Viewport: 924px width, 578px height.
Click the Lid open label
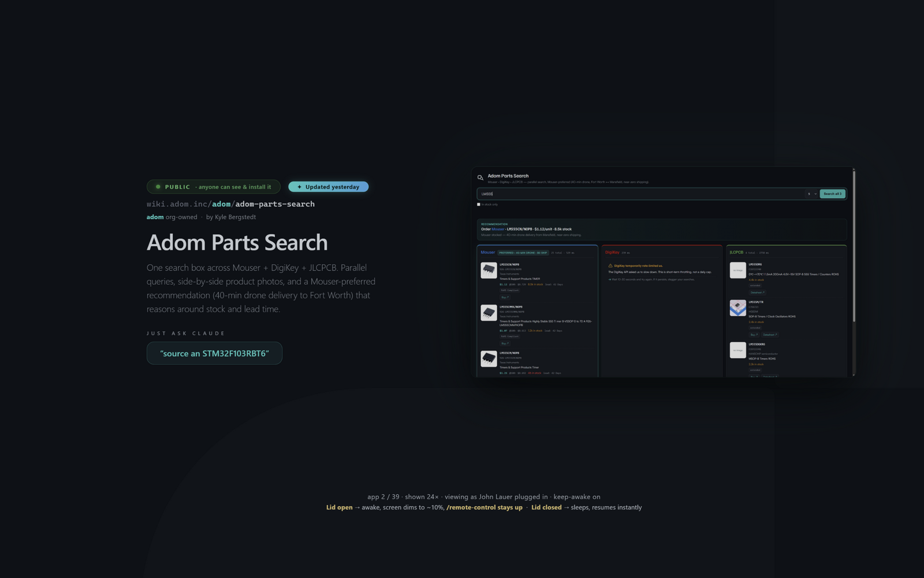tap(339, 507)
